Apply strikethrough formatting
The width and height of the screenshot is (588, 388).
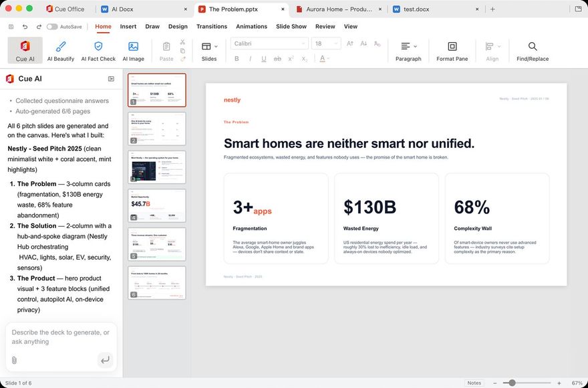[x=277, y=59]
